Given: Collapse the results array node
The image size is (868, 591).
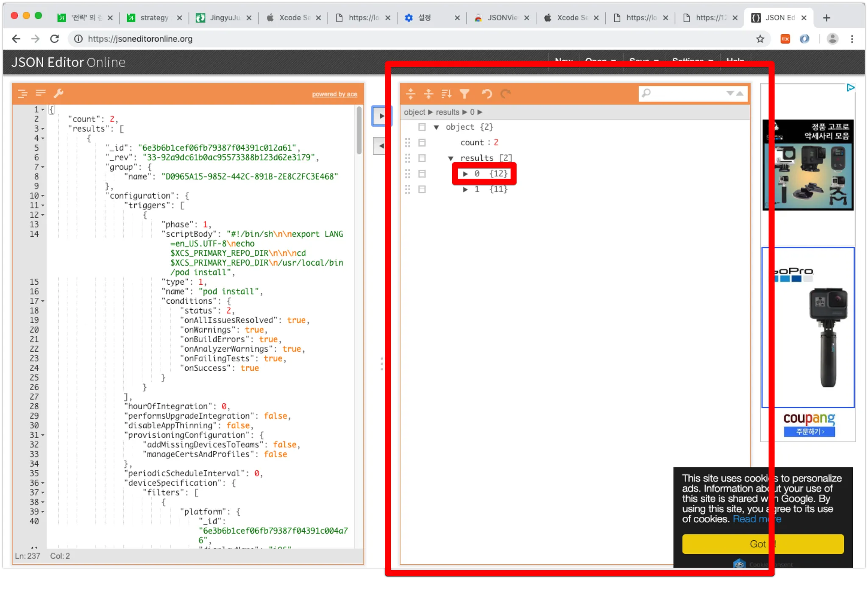Looking at the screenshot, I should (451, 158).
